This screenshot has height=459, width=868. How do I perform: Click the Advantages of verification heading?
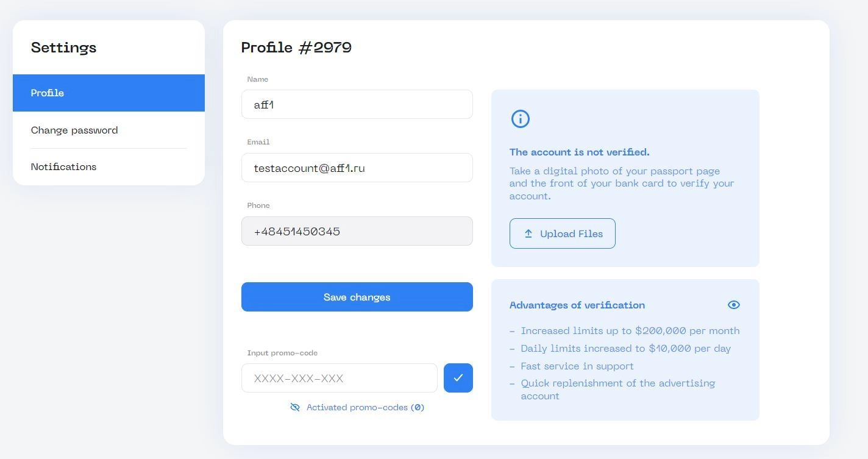(x=577, y=305)
